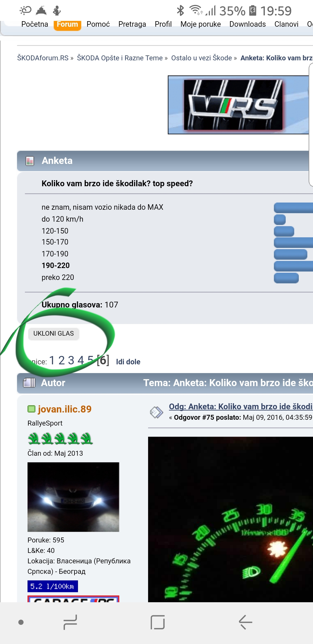The image size is (313, 644).
Task: Go to page 3 of the topic
Action: tap(71, 361)
